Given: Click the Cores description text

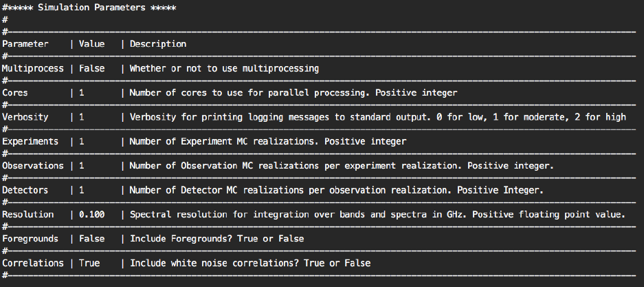Looking at the screenshot, I should click(x=293, y=93).
